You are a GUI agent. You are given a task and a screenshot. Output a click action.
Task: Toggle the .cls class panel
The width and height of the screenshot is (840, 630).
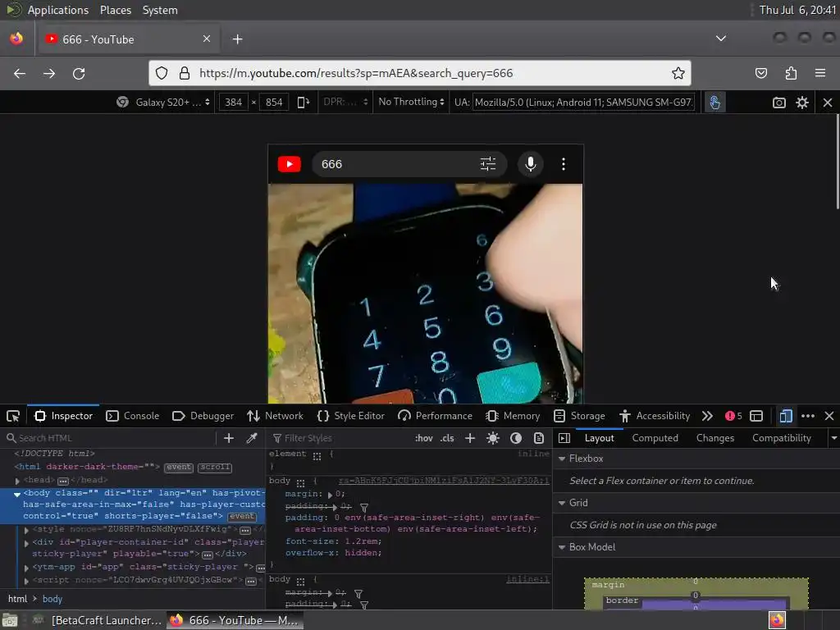tap(447, 438)
